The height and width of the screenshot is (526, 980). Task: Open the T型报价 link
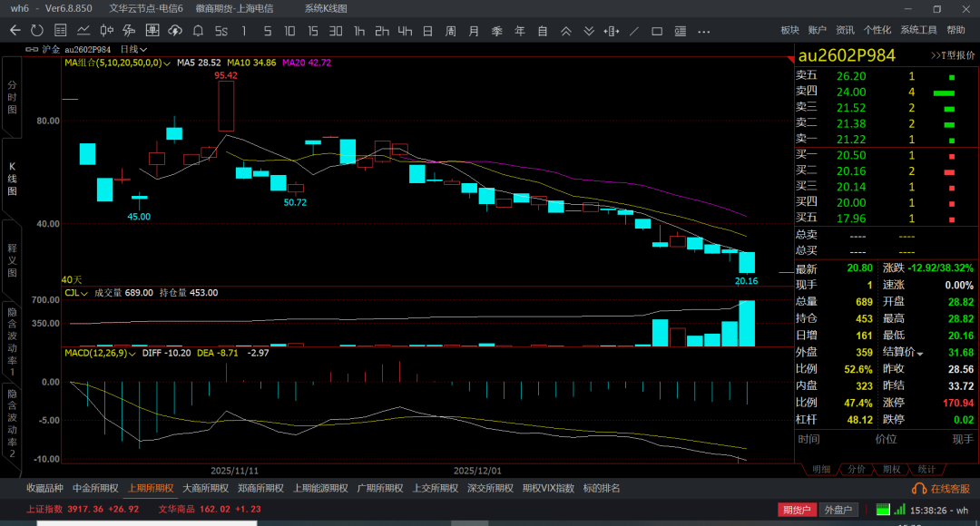tap(953, 55)
